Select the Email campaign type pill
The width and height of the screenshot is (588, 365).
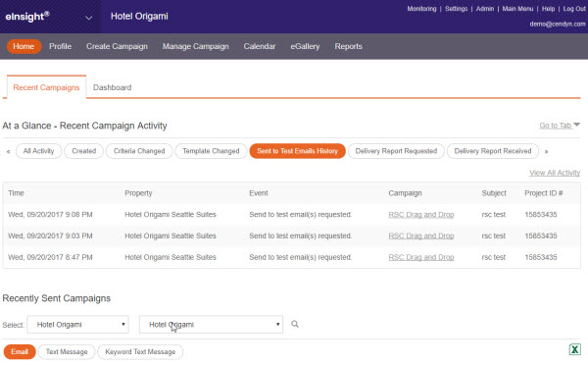tap(20, 352)
